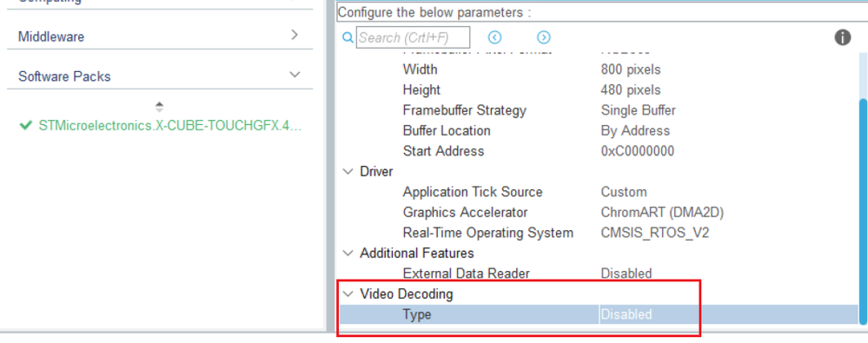868x343 pixels.
Task: Open the Video Decoding Type value dropdown
Action: (728, 315)
